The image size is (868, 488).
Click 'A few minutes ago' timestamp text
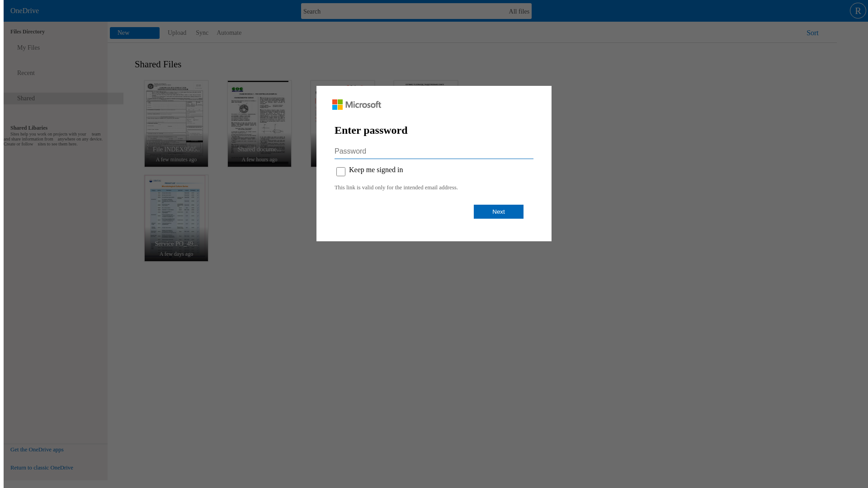pyautogui.click(x=176, y=160)
